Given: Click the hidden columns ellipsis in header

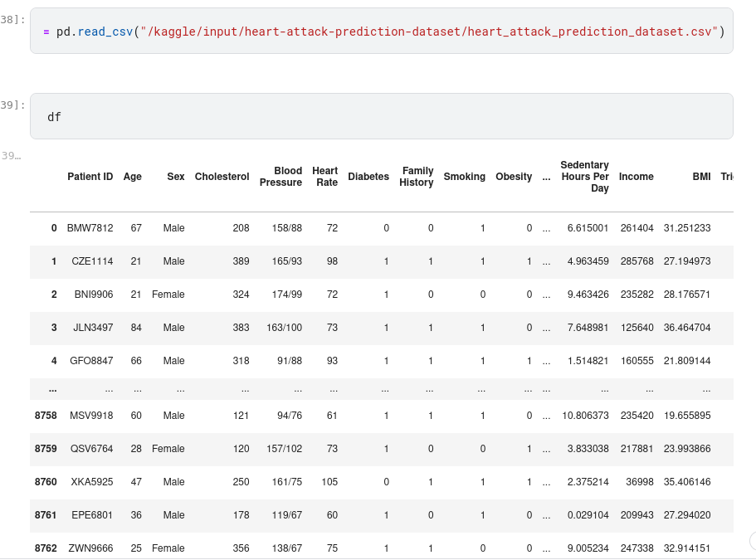Looking at the screenshot, I should point(545,177).
